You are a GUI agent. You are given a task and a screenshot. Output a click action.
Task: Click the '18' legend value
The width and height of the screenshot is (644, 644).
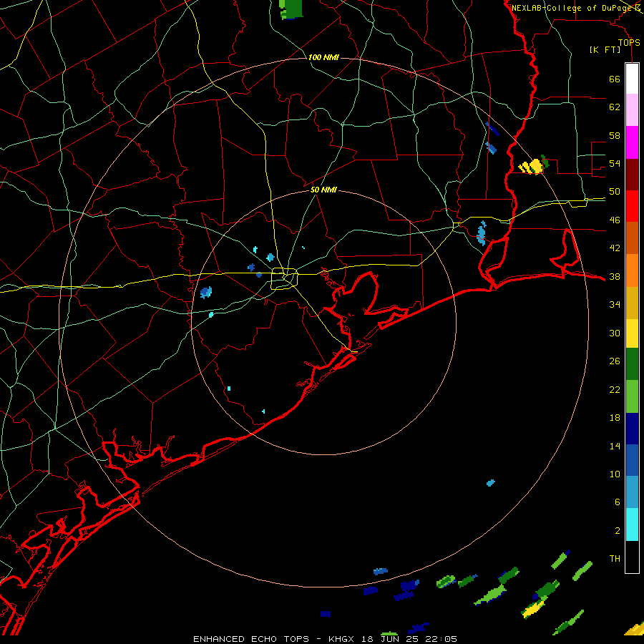(615, 418)
